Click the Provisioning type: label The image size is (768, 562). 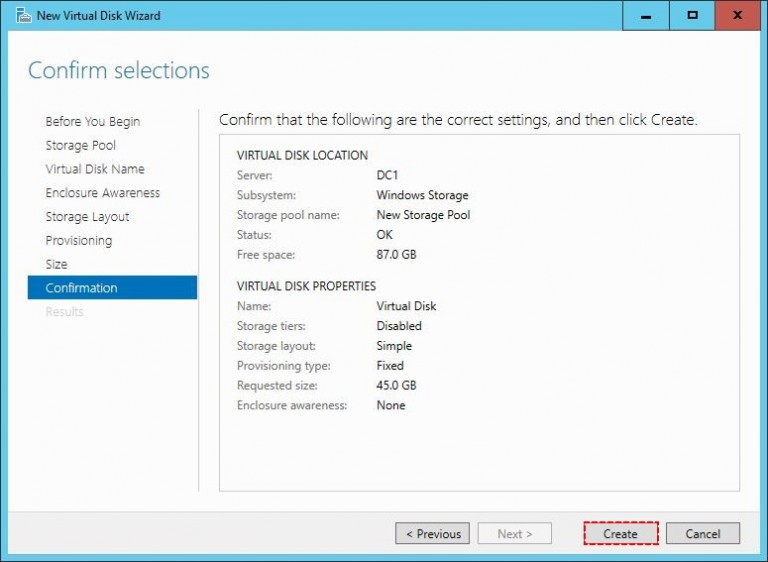[x=284, y=366]
